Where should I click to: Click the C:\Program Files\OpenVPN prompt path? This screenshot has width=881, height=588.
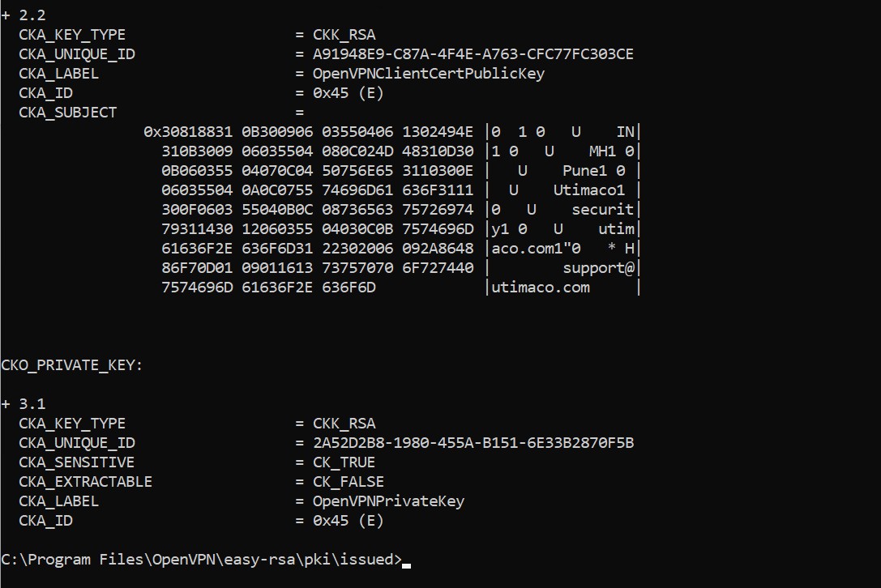click(x=202, y=560)
